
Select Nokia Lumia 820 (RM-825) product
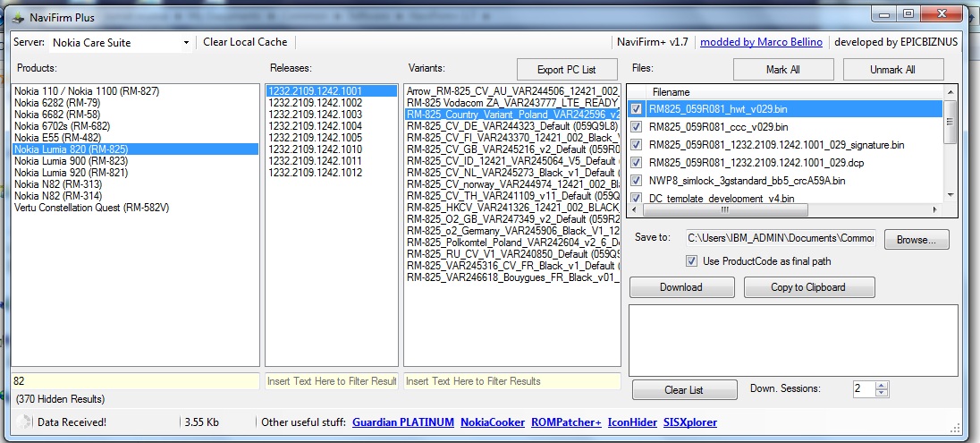click(135, 149)
